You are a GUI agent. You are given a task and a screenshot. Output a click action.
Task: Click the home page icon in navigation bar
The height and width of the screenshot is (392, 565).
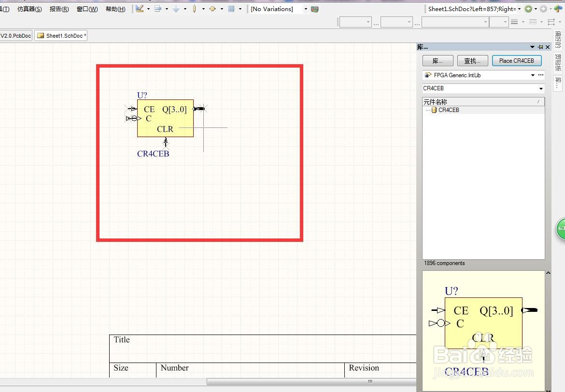tap(558, 9)
